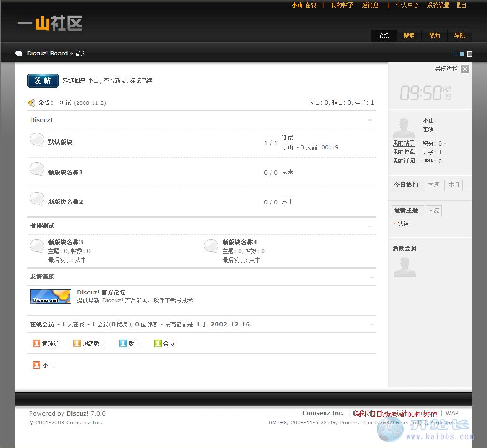Select the blue-filled layout style square
The height and width of the screenshot is (448, 487).
(462, 54)
